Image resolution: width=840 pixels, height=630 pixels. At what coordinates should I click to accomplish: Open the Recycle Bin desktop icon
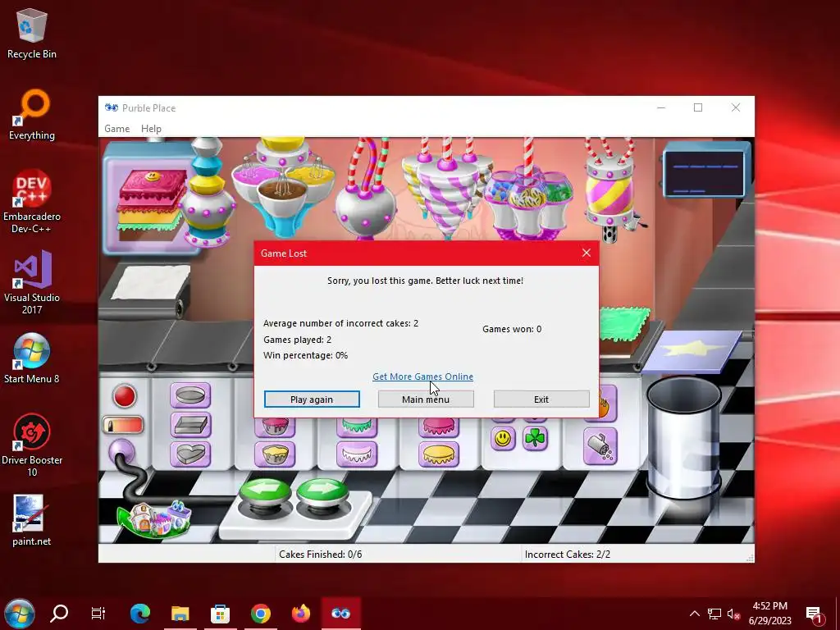[32, 33]
